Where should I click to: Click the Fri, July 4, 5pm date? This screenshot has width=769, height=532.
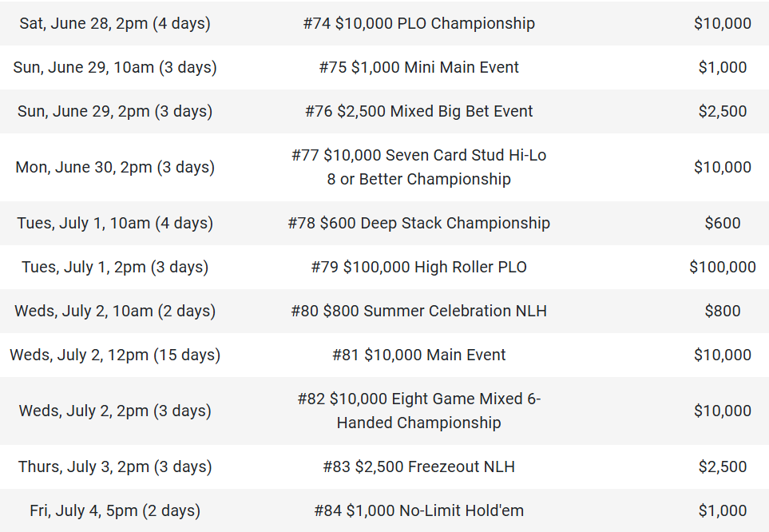tap(115, 510)
